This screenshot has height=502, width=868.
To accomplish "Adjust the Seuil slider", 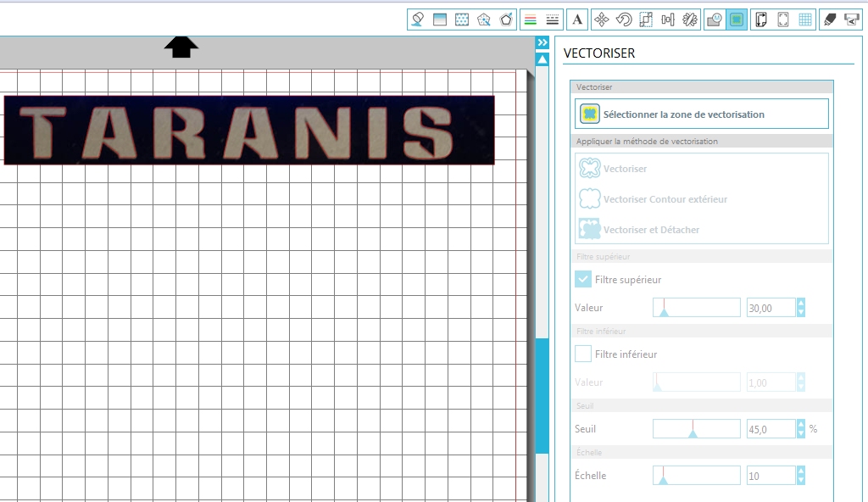I will pyautogui.click(x=697, y=429).
